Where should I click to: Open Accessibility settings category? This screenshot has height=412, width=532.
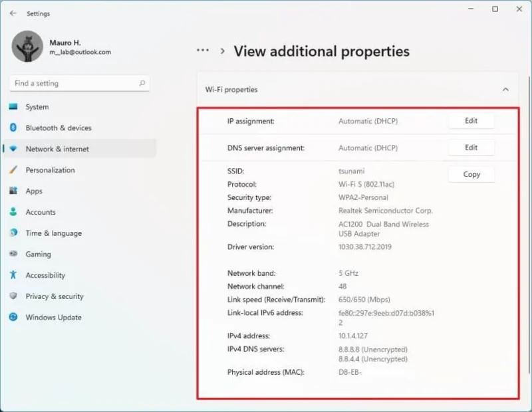click(x=80, y=275)
